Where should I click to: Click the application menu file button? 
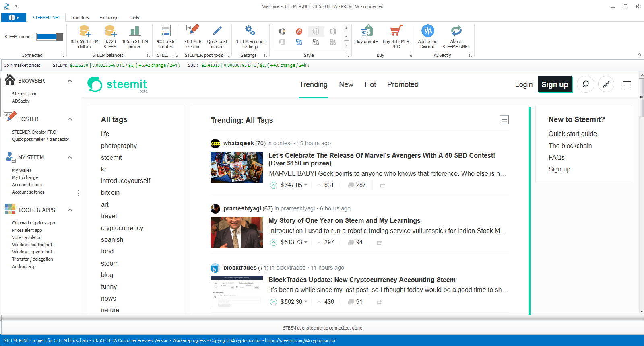pyautogui.click(x=14, y=17)
